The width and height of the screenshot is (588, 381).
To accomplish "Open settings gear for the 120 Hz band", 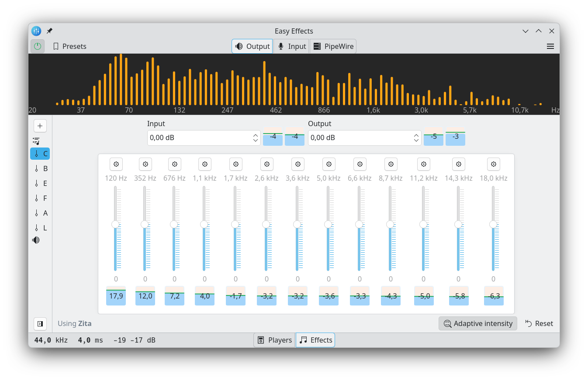I will point(116,164).
